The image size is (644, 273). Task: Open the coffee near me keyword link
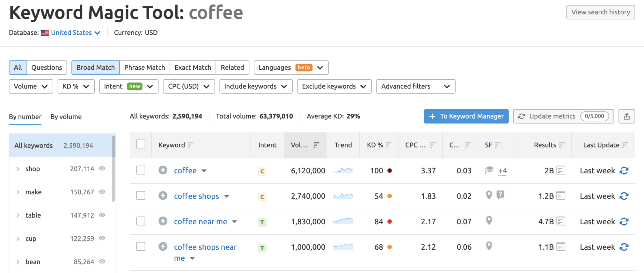[201, 221]
